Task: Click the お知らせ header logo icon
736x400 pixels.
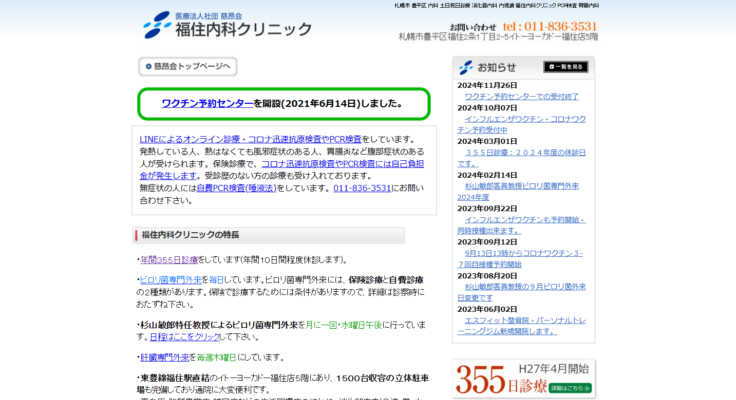Action: [x=466, y=68]
